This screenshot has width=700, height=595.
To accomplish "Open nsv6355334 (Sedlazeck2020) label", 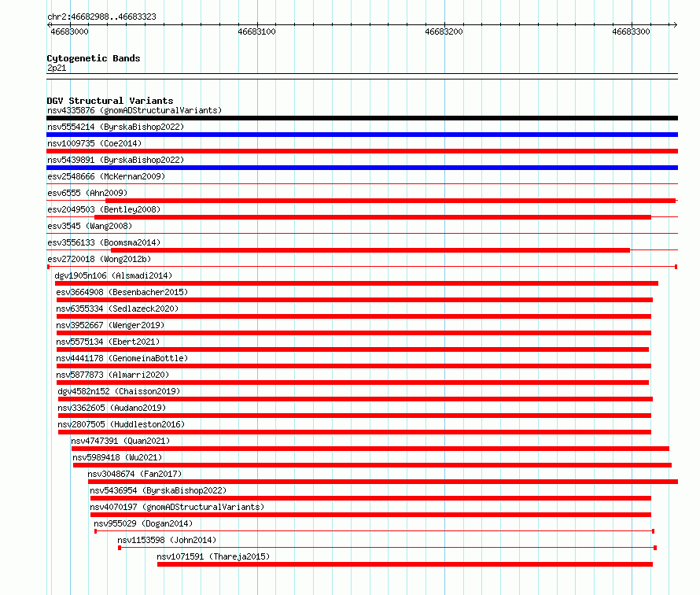I will [x=117, y=309].
